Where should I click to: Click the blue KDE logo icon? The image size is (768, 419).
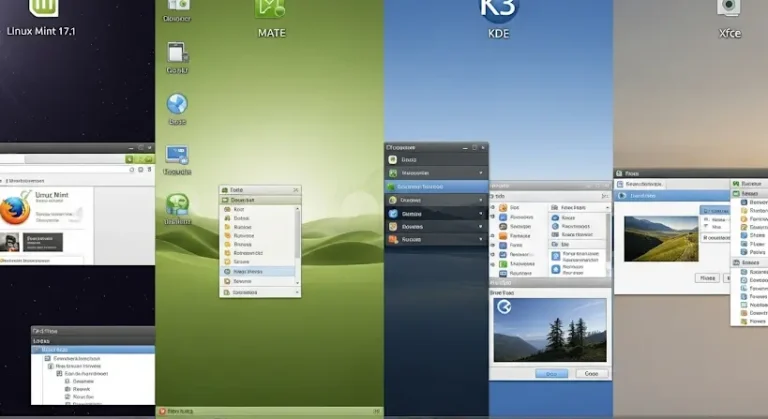tap(499, 10)
